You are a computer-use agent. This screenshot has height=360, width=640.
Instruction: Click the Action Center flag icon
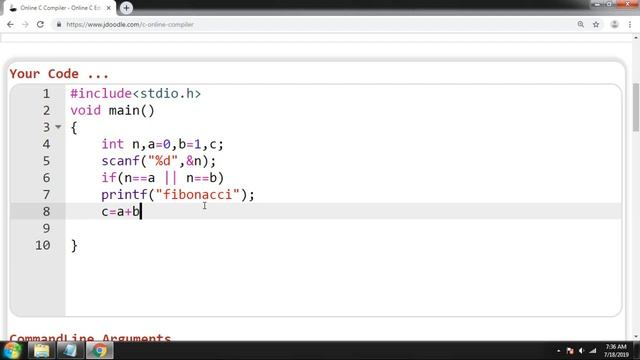pos(570,351)
